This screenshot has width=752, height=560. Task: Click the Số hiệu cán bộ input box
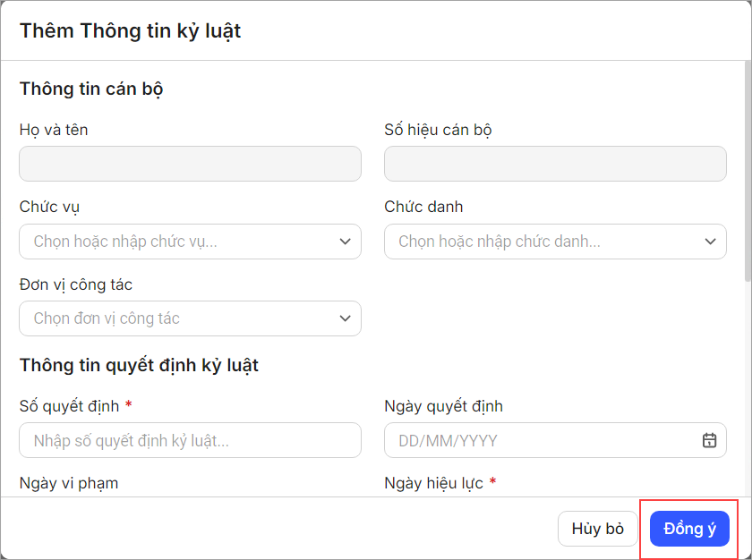click(x=555, y=165)
